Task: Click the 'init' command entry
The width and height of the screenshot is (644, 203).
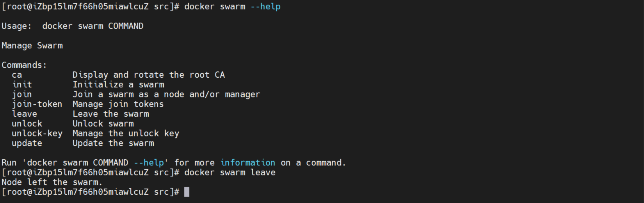Action: tap(22, 85)
